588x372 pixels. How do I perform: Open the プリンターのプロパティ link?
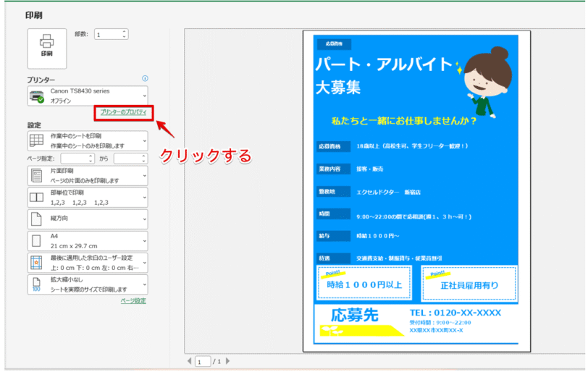pos(123,112)
